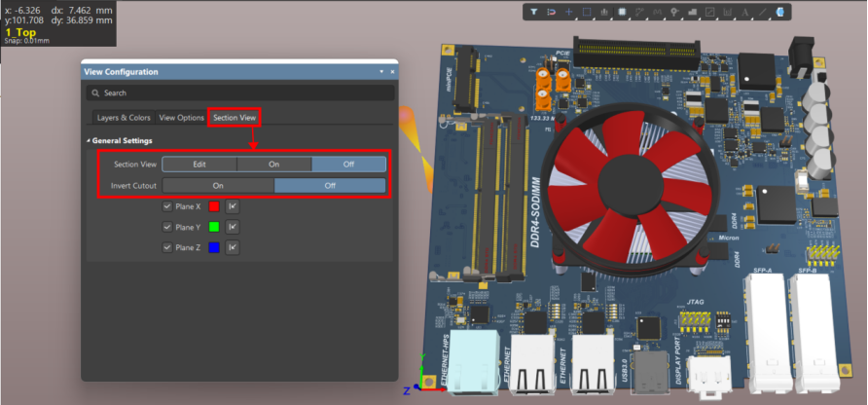Switch to the Layers & Colors tab
Screen dimensions: 868x405
[124, 118]
